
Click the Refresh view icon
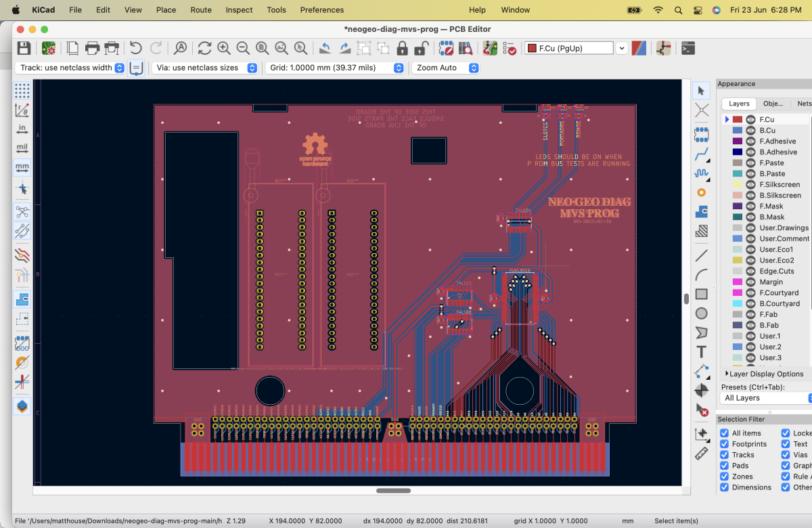204,48
